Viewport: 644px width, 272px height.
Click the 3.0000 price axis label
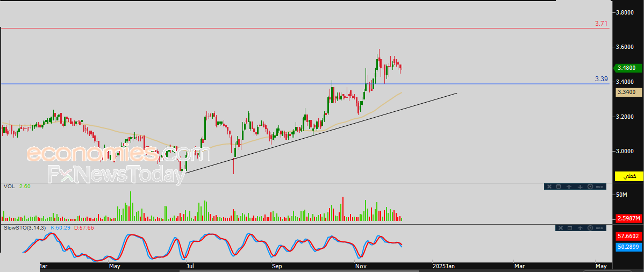(624, 151)
